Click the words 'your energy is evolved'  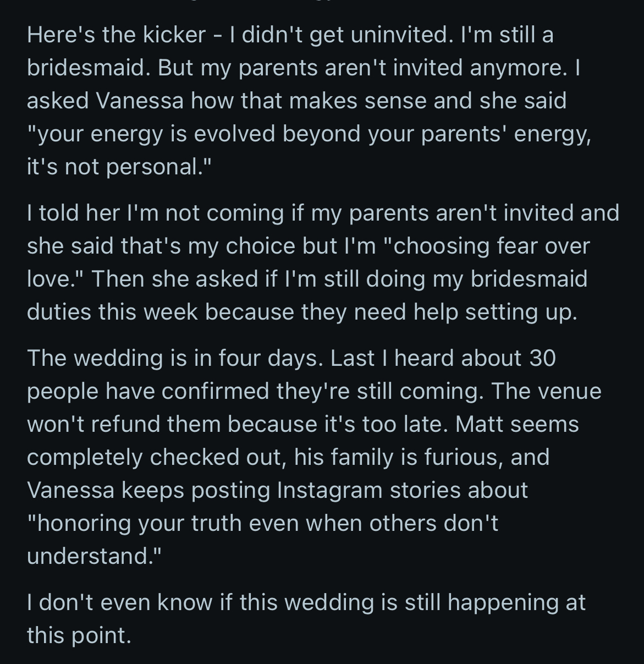point(156,134)
